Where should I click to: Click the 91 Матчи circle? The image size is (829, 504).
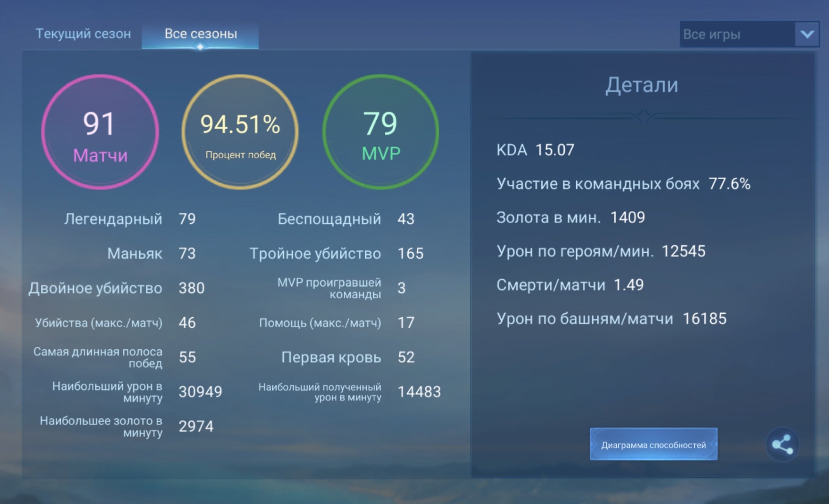click(100, 132)
